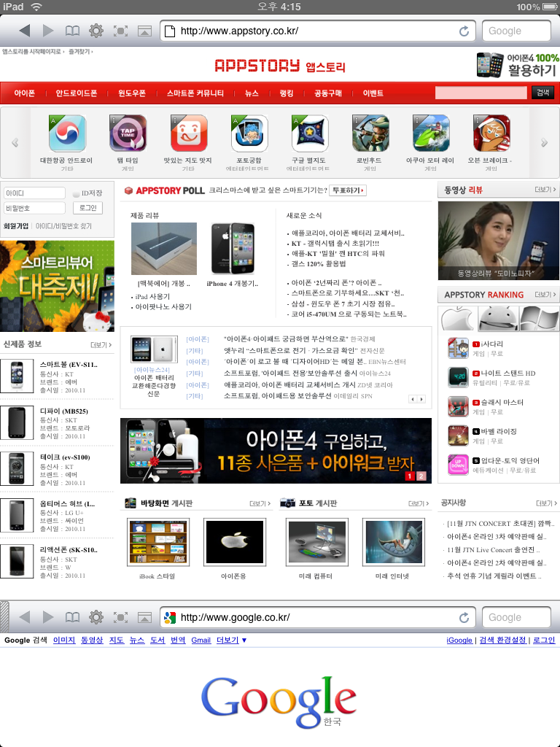Select Android ranking tab icon
The width and height of the screenshot is (560, 747).
[x=497, y=318]
